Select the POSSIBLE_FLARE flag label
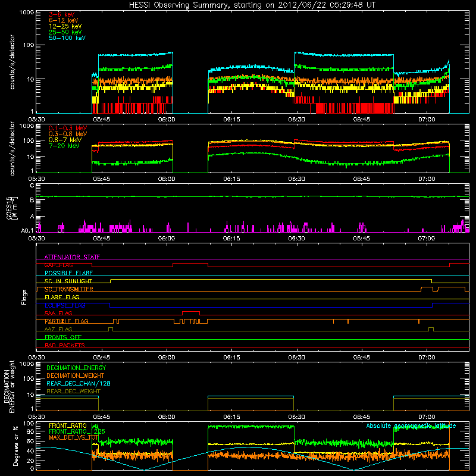 pos(68,273)
